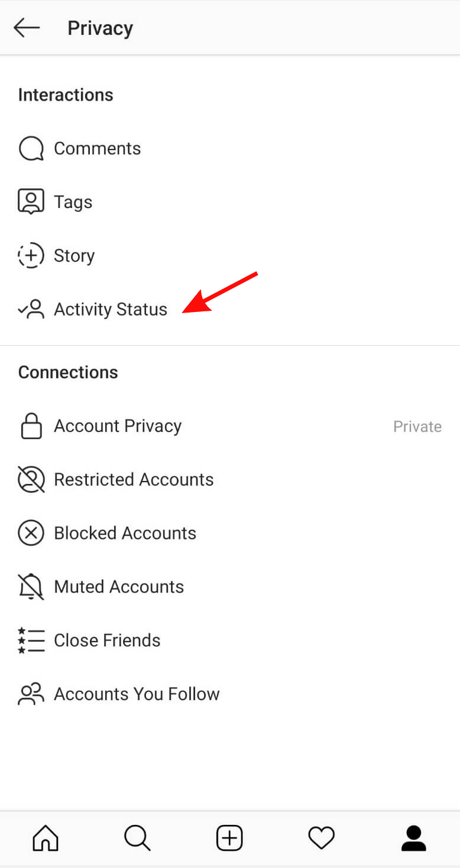Go to the Home tab
Viewport: 460px width, 868px height.
pos(46,838)
